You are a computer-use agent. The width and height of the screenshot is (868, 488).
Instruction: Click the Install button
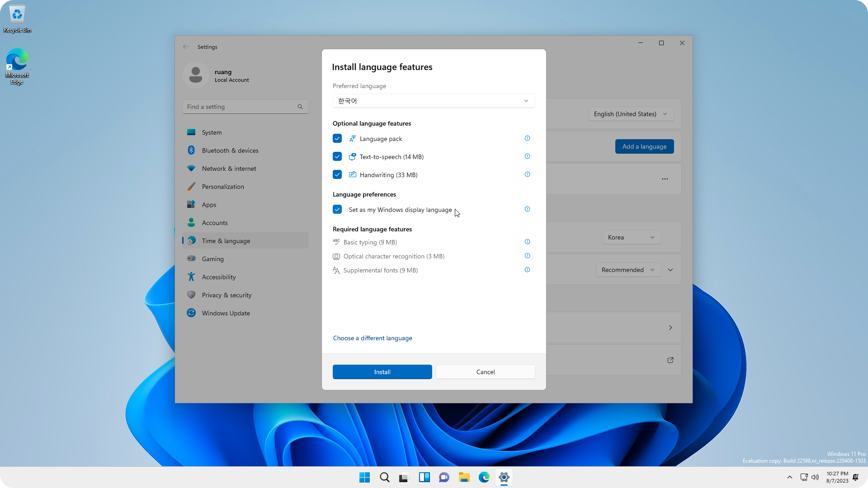coord(382,372)
